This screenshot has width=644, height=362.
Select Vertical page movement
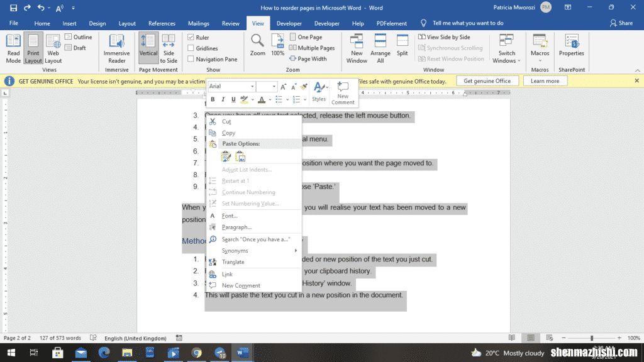pos(148,49)
